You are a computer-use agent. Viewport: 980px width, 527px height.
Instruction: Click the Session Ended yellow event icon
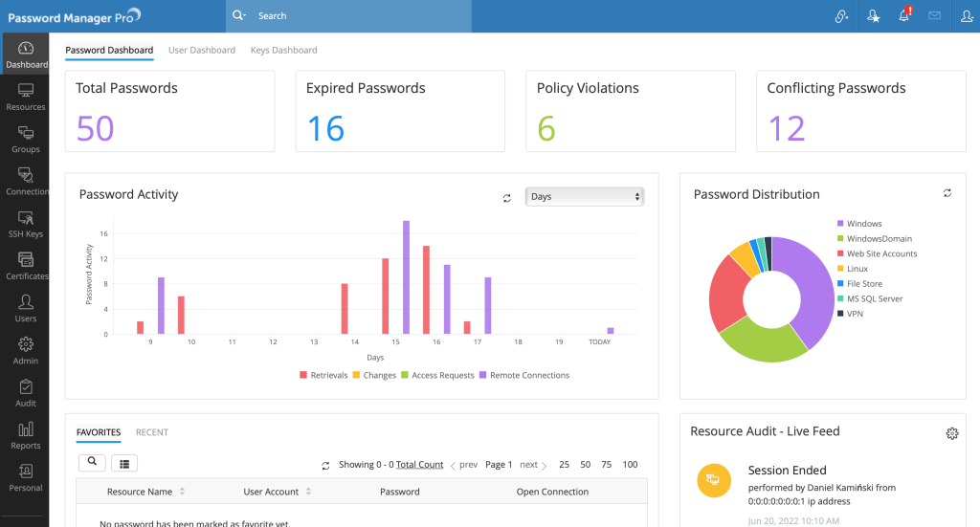coord(714,480)
